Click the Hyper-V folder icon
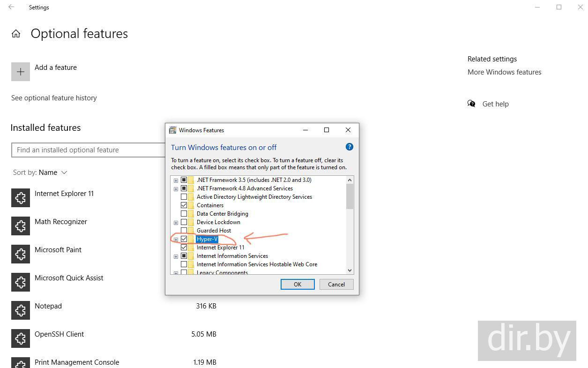 (191, 239)
